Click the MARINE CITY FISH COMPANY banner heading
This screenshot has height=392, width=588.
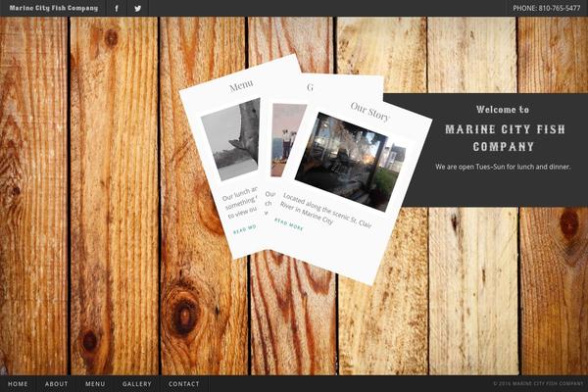tap(505, 137)
